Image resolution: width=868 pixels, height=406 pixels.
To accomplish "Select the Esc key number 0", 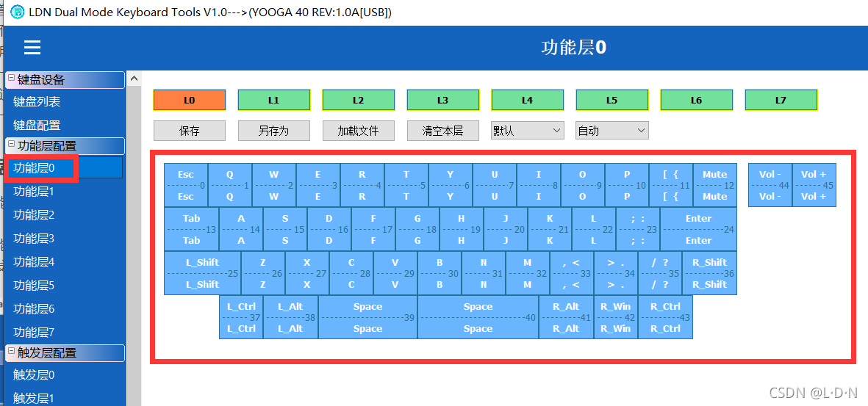I will point(186,185).
